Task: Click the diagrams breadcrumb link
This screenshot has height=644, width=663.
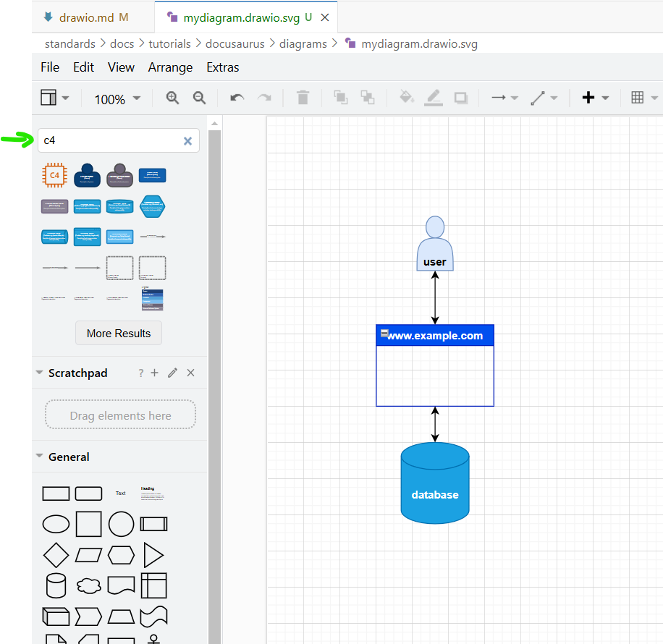Action: (303, 43)
